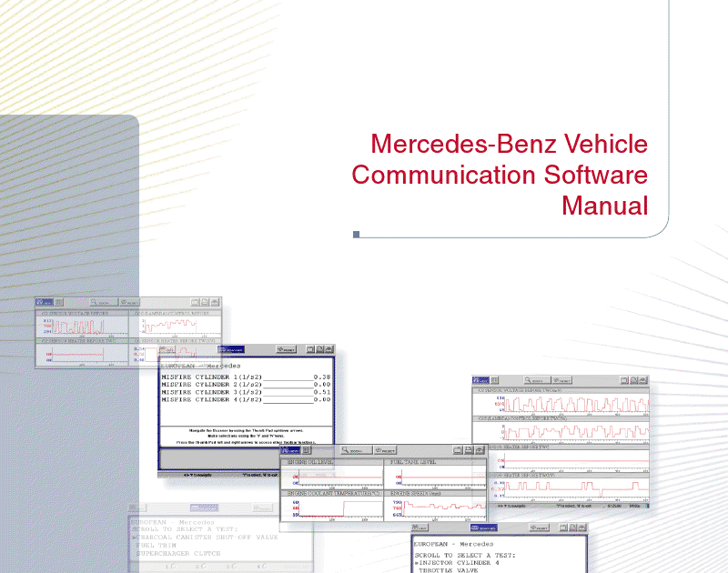Click the screen-shaped icon in the Injector Cylinder 4 window

pyautogui.click(x=563, y=528)
